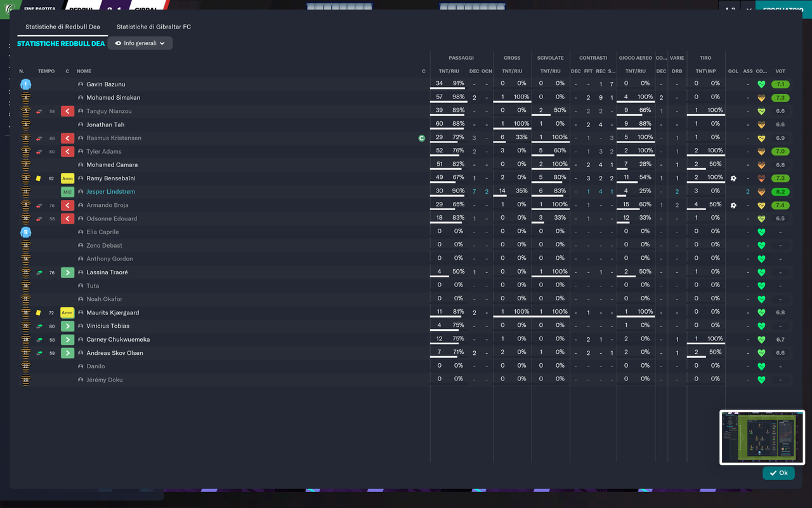Confirm with the Ok button
This screenshot has width=812, height=508.
pyautogui.click(x=778, y=473)
